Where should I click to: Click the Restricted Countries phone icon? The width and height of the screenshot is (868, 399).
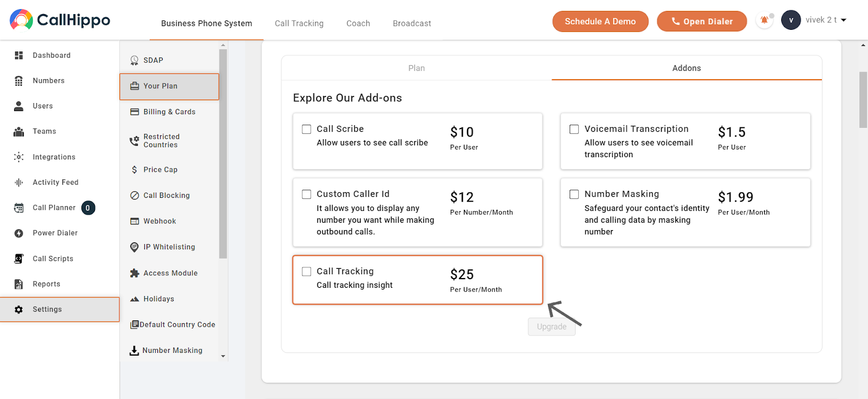[x=135, y=141]
